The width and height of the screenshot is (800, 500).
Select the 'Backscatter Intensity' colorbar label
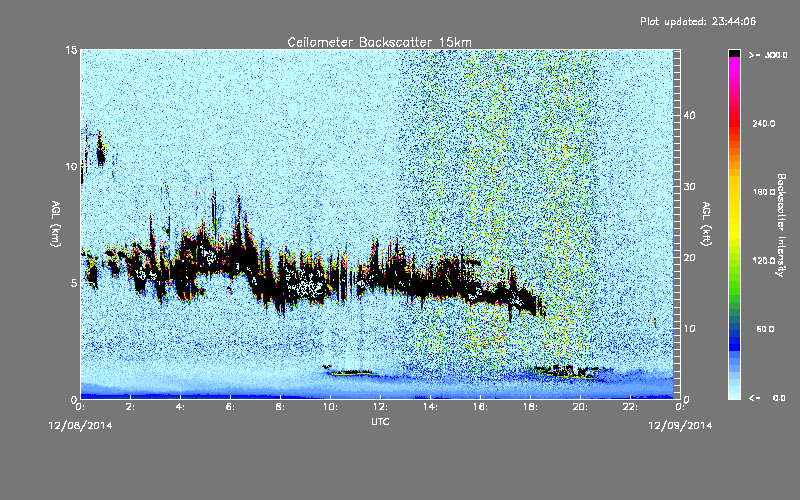click(x=781, y=225)
